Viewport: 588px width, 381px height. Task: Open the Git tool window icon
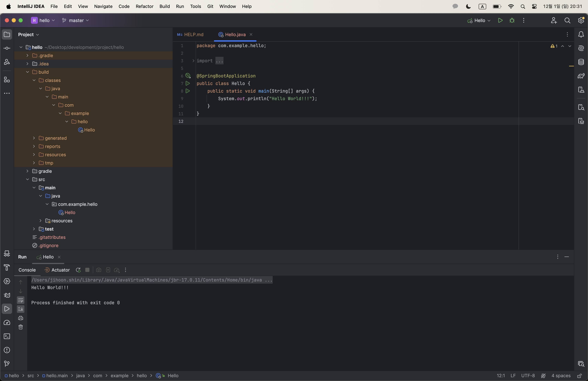click(x=7, y=364)
